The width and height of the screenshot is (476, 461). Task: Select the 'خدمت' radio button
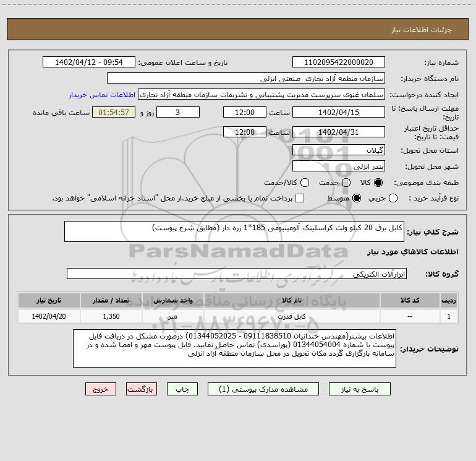point(346,183)
